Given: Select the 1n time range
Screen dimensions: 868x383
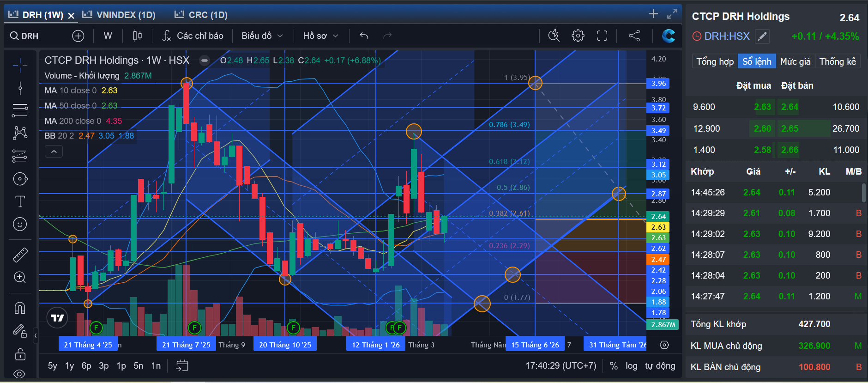Looking at the screenshot, I should pyautogui.click(x=156, y=366).
